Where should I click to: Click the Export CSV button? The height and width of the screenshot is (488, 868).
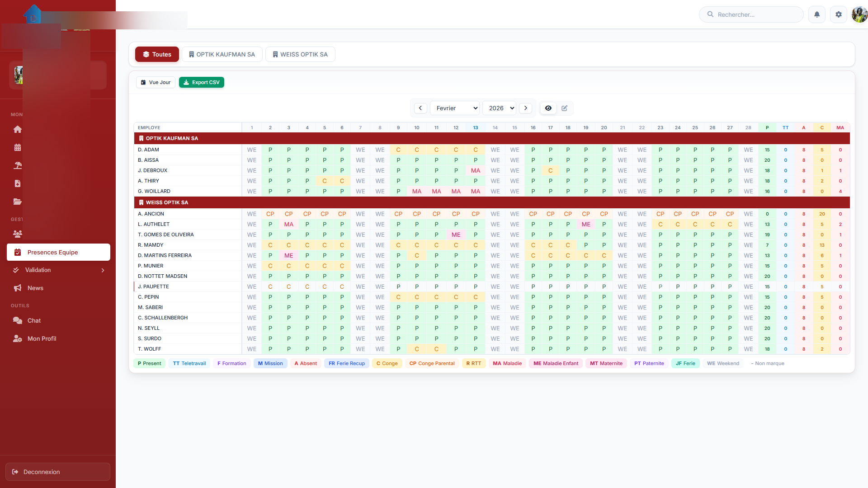pyautogui.click(x=202, y=82)
